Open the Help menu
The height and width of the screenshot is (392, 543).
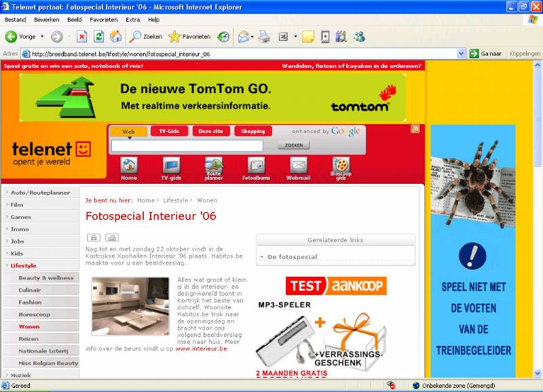(x=154, y=20)
